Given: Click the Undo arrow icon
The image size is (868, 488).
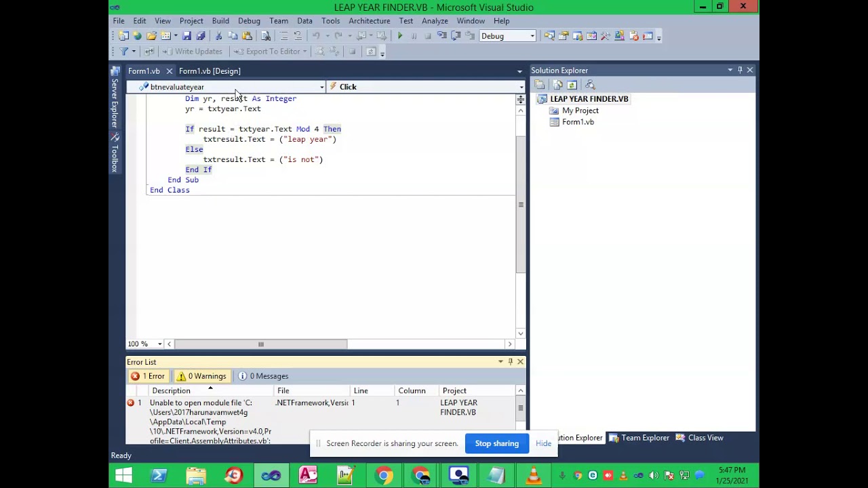Looking at the screenshot, I should [x=315, y=36].
